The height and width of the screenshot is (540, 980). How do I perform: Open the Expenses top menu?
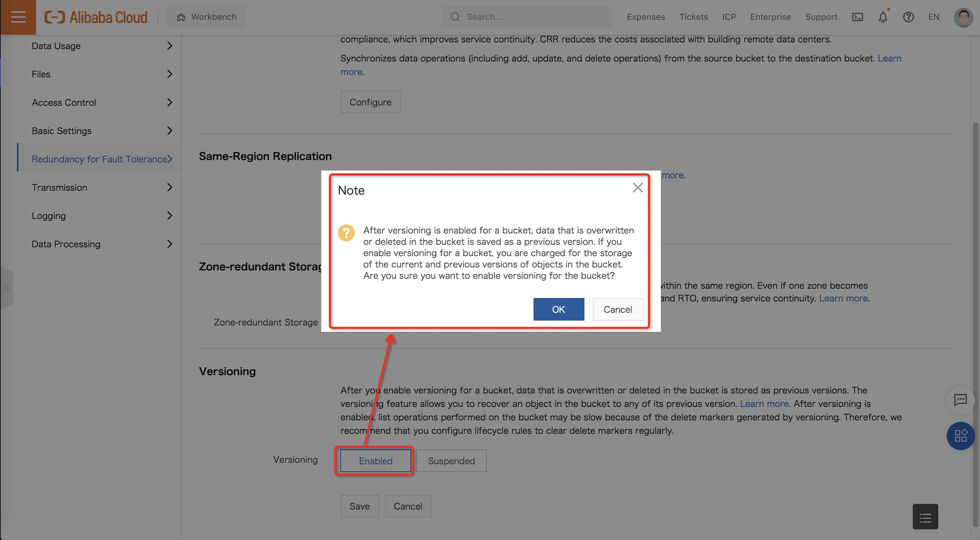point(646,17)
